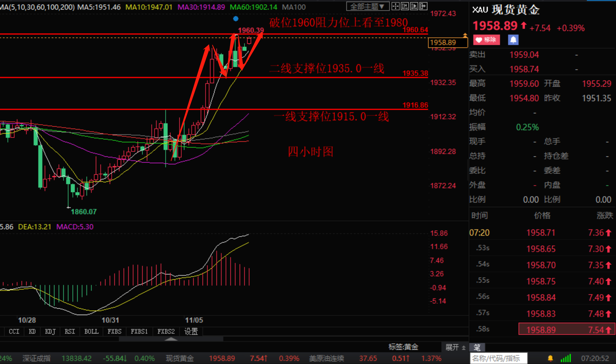The height and width of the screenshot is (364, 616).
Task: Click the last chart toolbar icon with right arrow
Action: click(423, 6)
